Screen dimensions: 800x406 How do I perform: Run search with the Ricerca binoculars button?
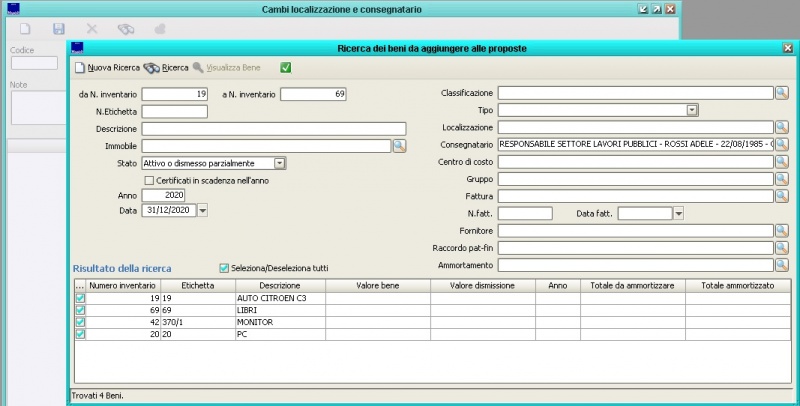166,68
